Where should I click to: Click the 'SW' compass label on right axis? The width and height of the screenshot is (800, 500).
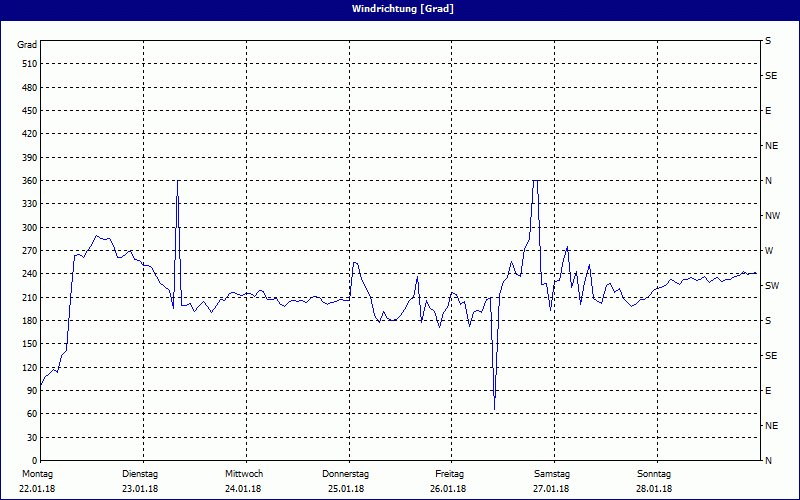[x=772, y=286]
